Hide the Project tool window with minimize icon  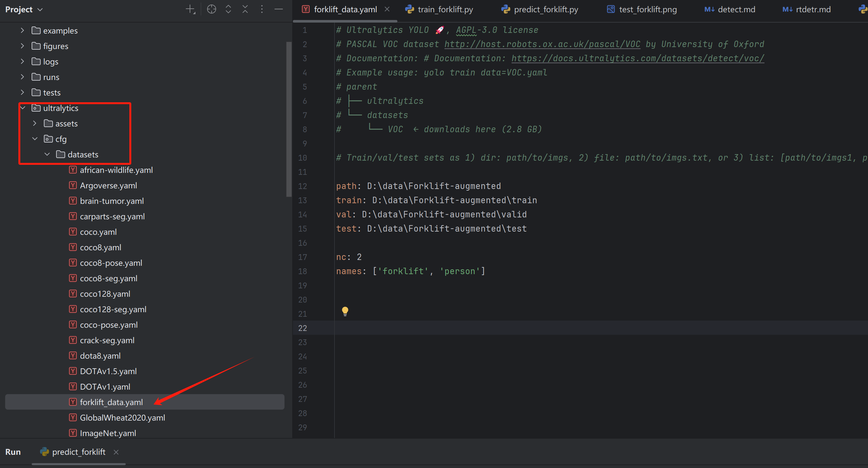click(x=279, y=9)
